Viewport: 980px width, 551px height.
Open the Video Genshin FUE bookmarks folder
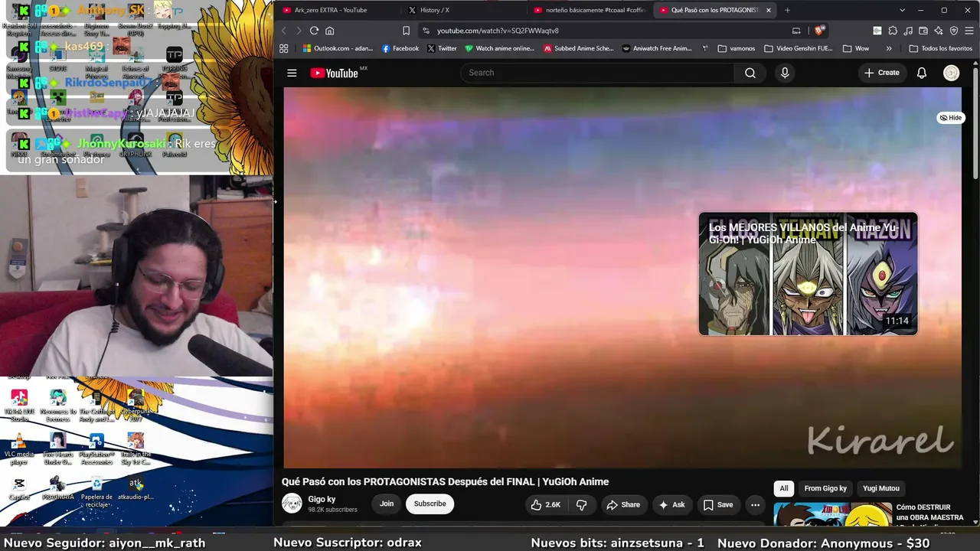pyautogui.click(x=798, y=48)
